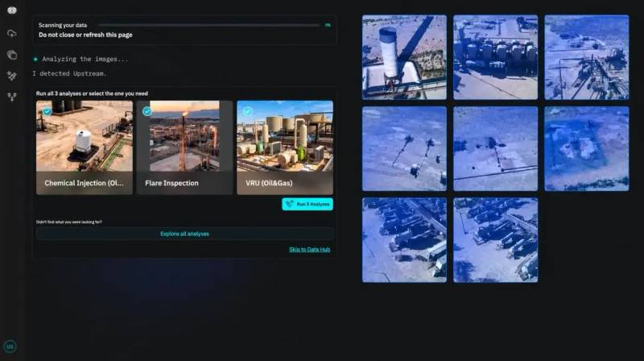Viewport: 644px width, 361px height.
Task: Open the pipeline facility top-right thumbnail
Action: 587,57
